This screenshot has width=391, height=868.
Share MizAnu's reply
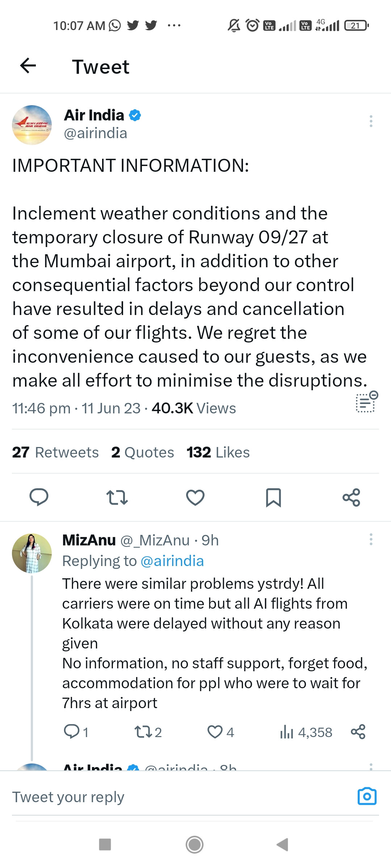[x=358, y=732]
